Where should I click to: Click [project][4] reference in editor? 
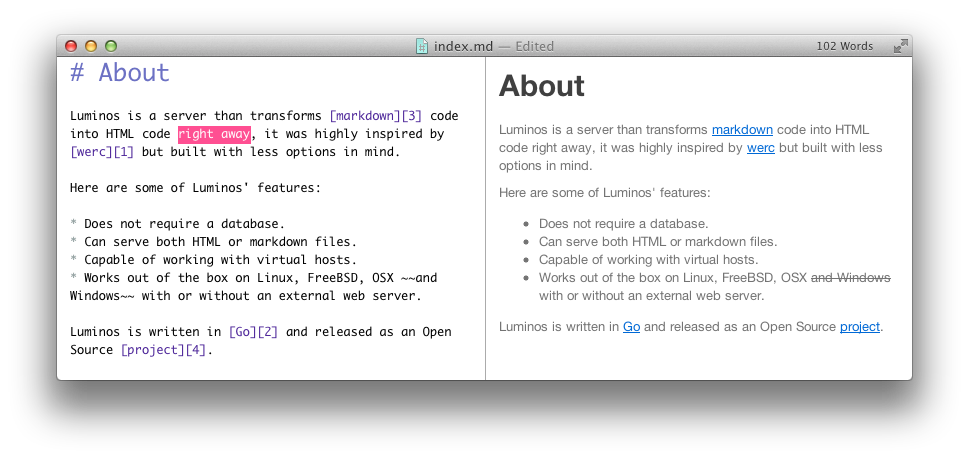click(x=163, y=350)
